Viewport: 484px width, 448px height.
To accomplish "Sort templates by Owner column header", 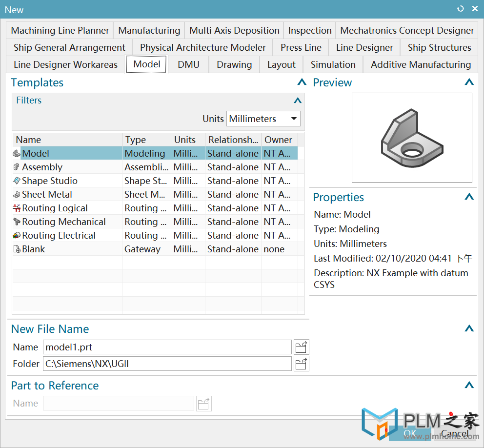I will coord(280,140).
